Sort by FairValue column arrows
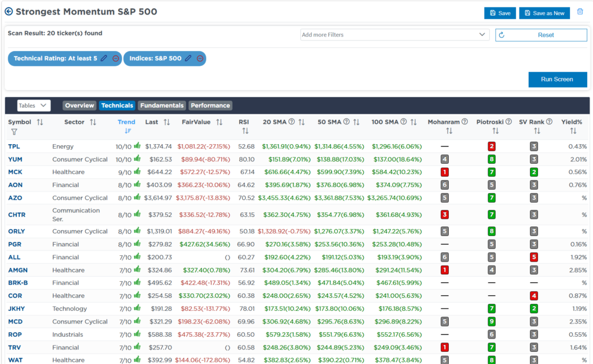Viewport: 593px width, 364px height. pos(219,122)
